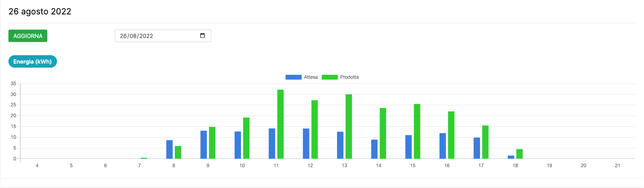This screenshot has width=644, height=188.
Task: Click the green Prodotta bar at hour 15
Action: pyautogui.click(x=417, y=131)
